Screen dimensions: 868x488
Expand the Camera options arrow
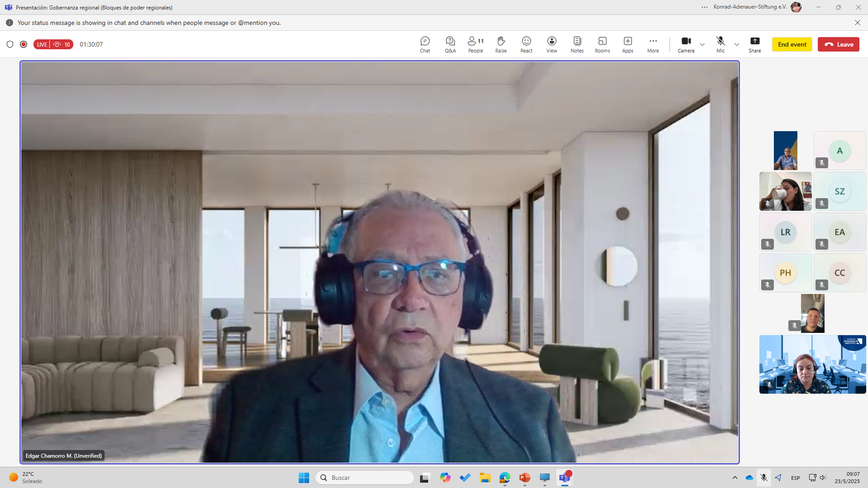tap(702, 44)
